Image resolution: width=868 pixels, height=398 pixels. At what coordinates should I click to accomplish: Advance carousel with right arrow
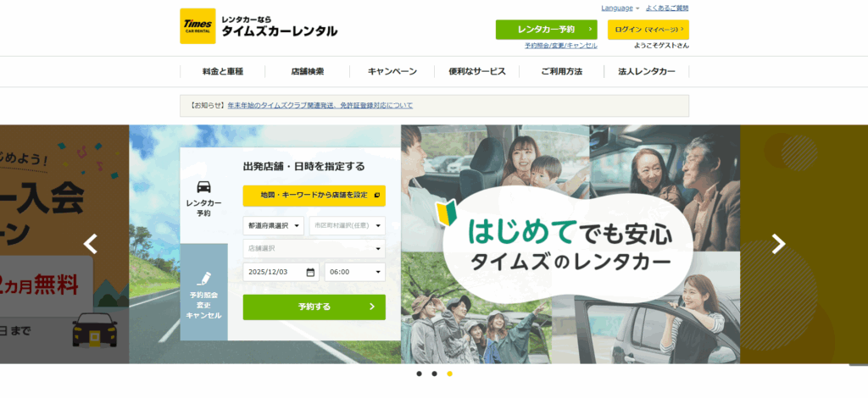coord(778,244)
